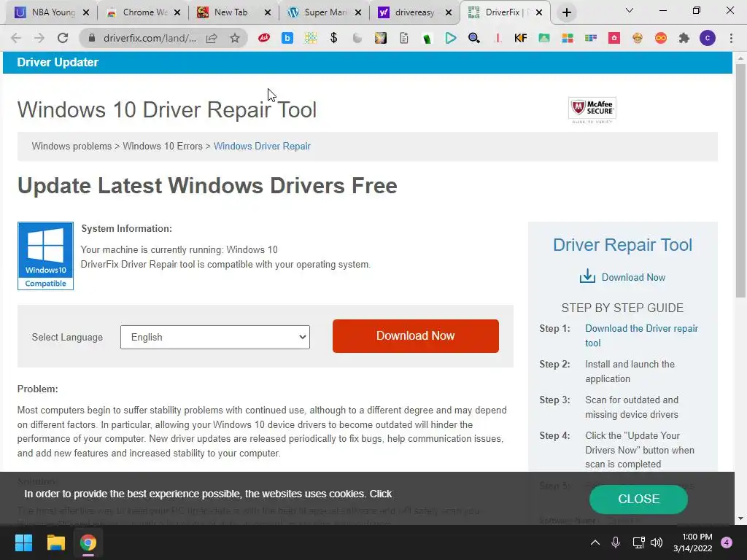Viewport: 747px width, 560px height.
Task: Open the orange infinity extension icon
Action: 661,38
